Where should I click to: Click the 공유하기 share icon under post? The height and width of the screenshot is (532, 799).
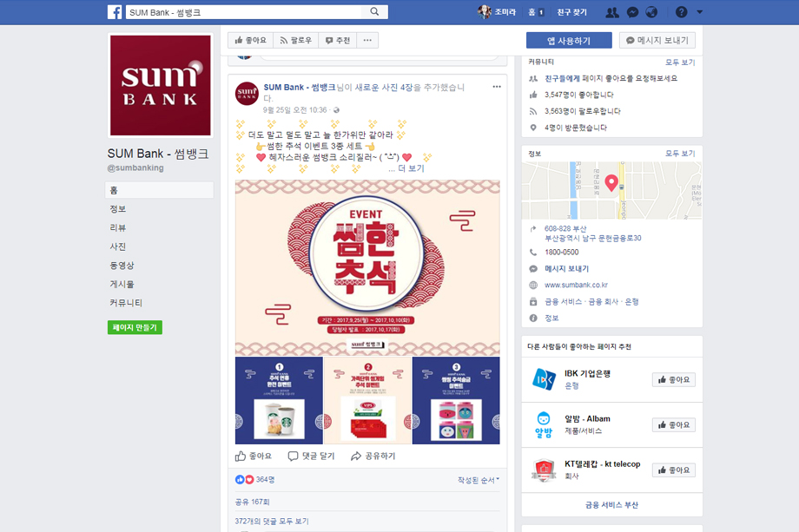(x=356, y=456)
